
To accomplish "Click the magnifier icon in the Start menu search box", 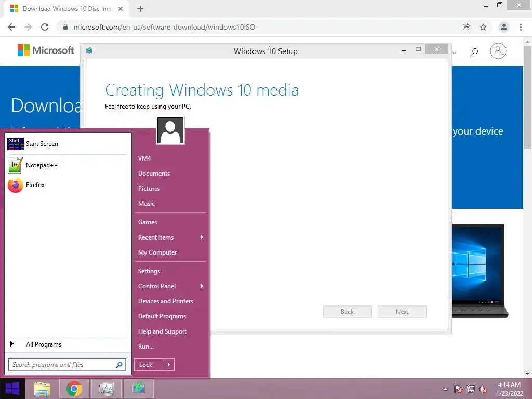I will [119, 365].
